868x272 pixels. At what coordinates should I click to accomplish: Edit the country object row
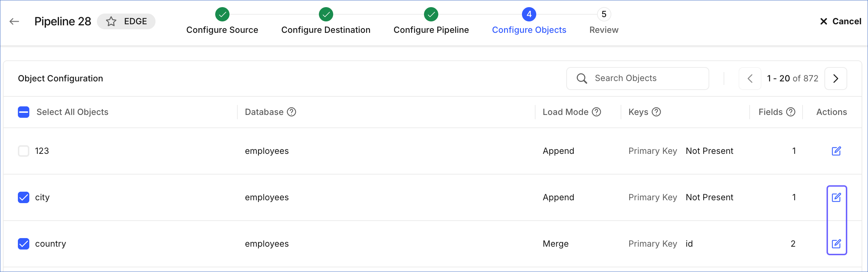[837, 244]
